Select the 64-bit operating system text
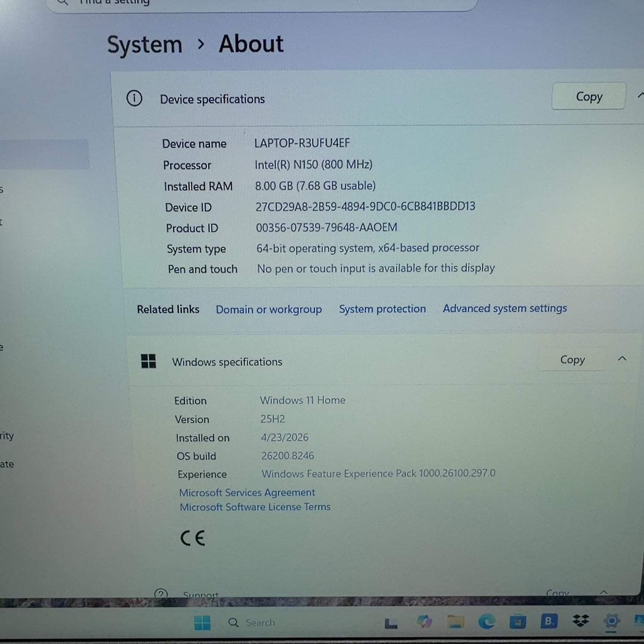Viewport: 644px width, 644px height. tap(368, 248)
